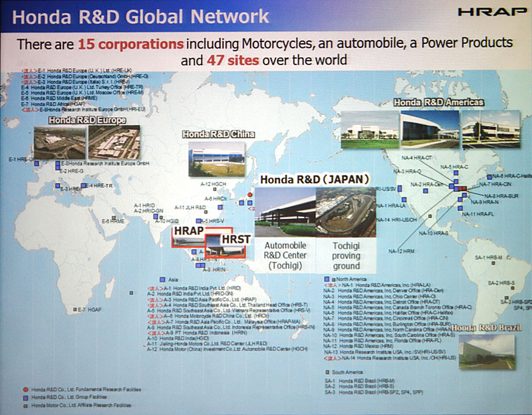Click the Honda R&D Brazil heading
Screen dimensions: 532x415
pos(486,328)
